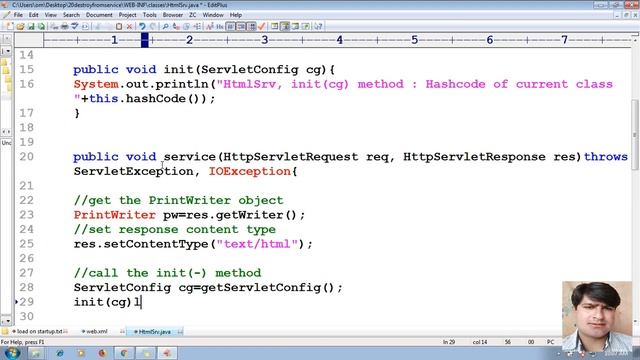Click the Save All toolbar icon
The image size is (640, 360).
coord(41,27)
